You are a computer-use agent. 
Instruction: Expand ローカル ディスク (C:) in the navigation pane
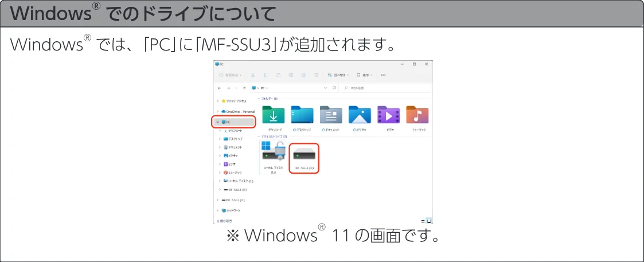click(220, 181)
